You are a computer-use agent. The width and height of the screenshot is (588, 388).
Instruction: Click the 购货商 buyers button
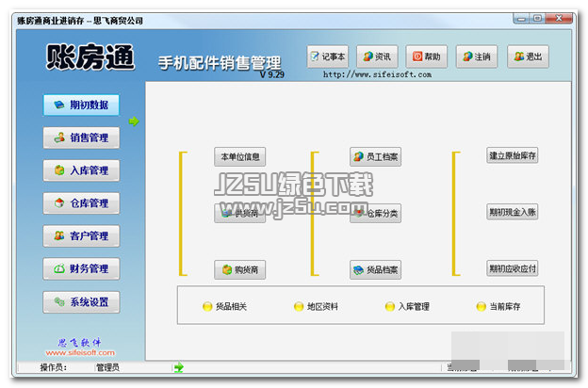pos(239,270)
